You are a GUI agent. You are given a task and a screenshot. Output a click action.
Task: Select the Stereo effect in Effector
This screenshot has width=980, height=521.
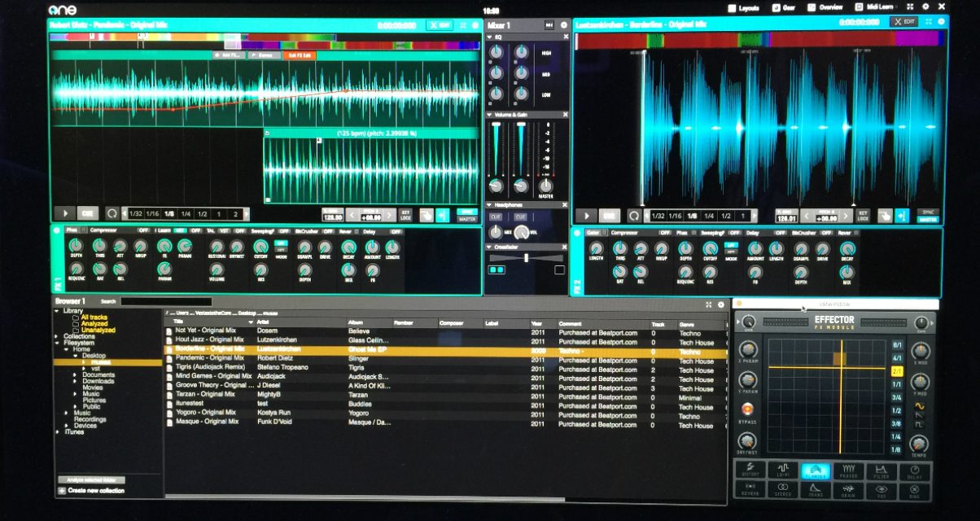click(x=783, y=490)
